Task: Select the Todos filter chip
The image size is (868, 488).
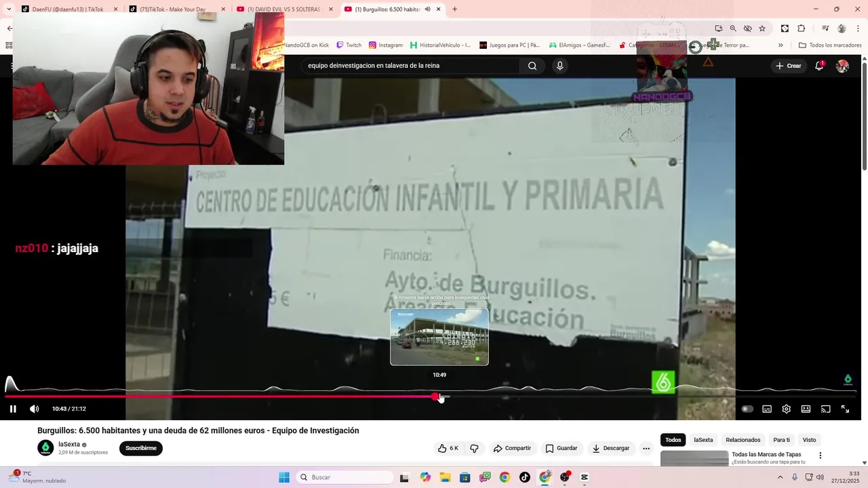Action: point(673,440)
